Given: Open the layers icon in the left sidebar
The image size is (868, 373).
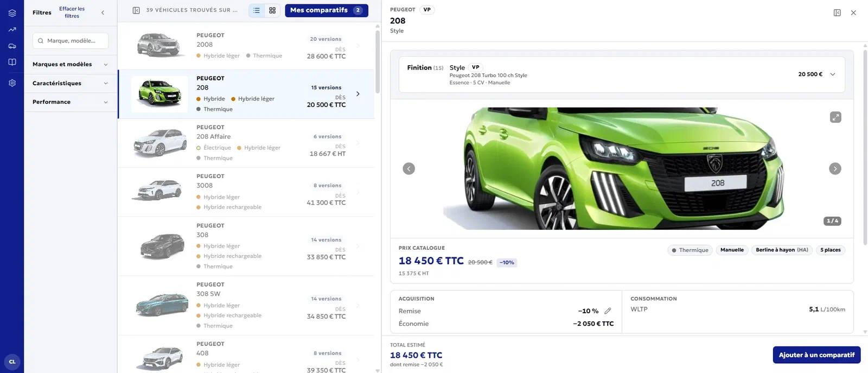Looking at the screenshot, I should pos(12,12).
